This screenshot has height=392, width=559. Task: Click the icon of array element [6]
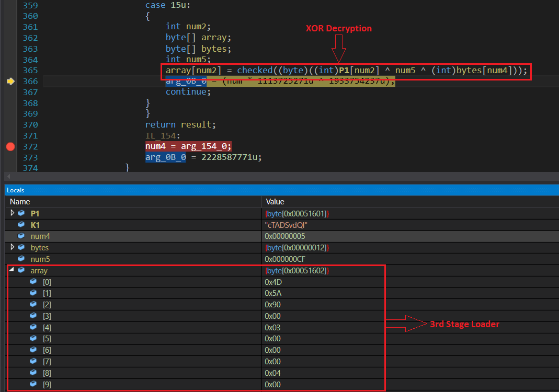[x=33, y=350]
